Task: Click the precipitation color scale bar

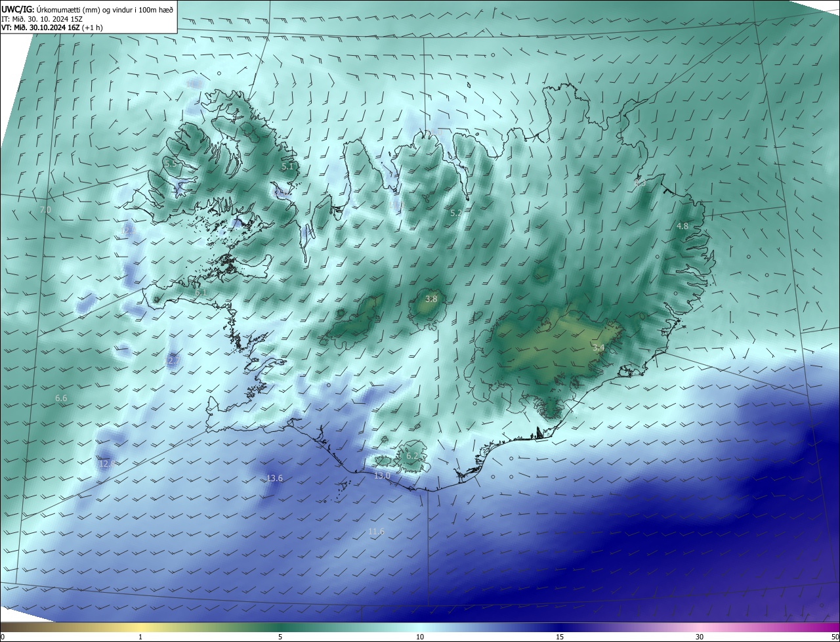Action: coord(420,628)
